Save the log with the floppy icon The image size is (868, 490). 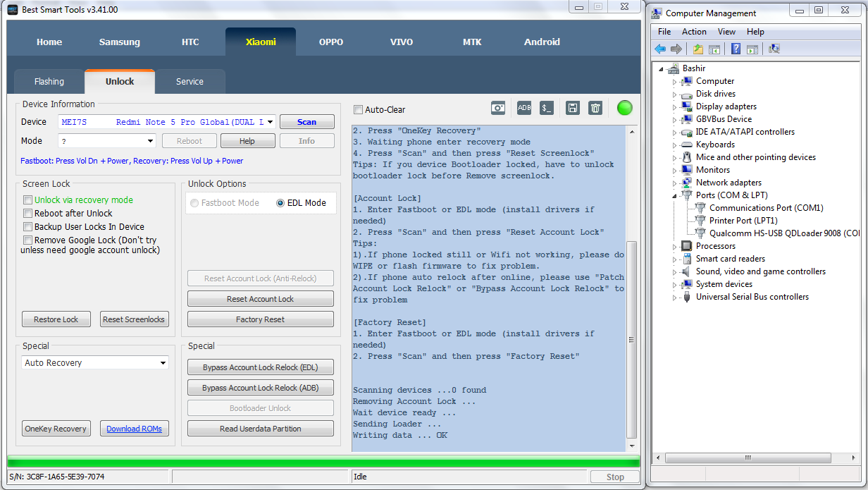573,108
